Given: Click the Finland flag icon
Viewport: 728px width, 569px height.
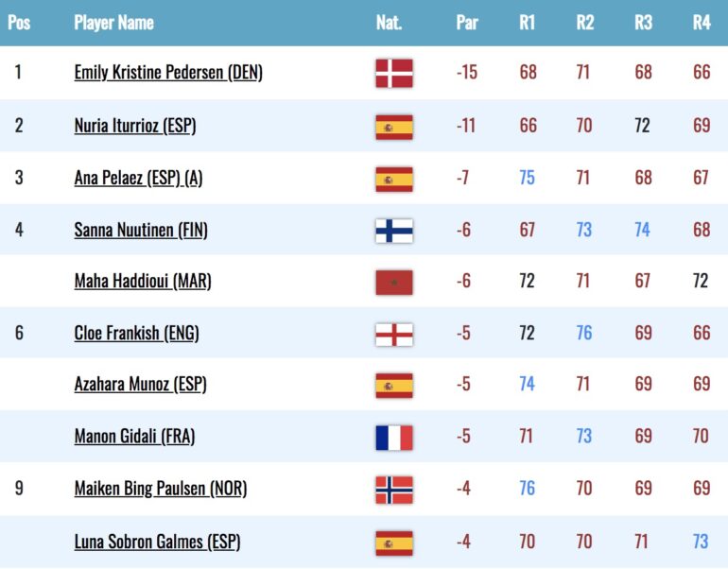Looking at the screenshot, I should (x=393, y=231).
